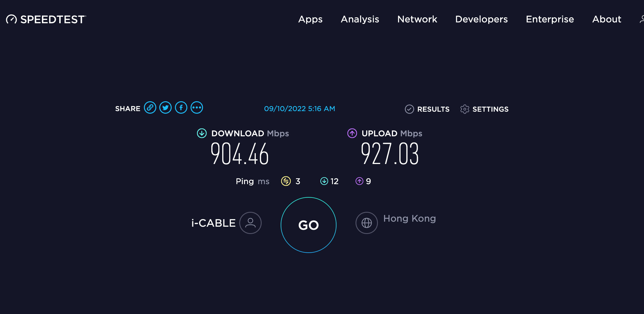
Task: Open more share options ellipsis icon
Action: [197, 108]
